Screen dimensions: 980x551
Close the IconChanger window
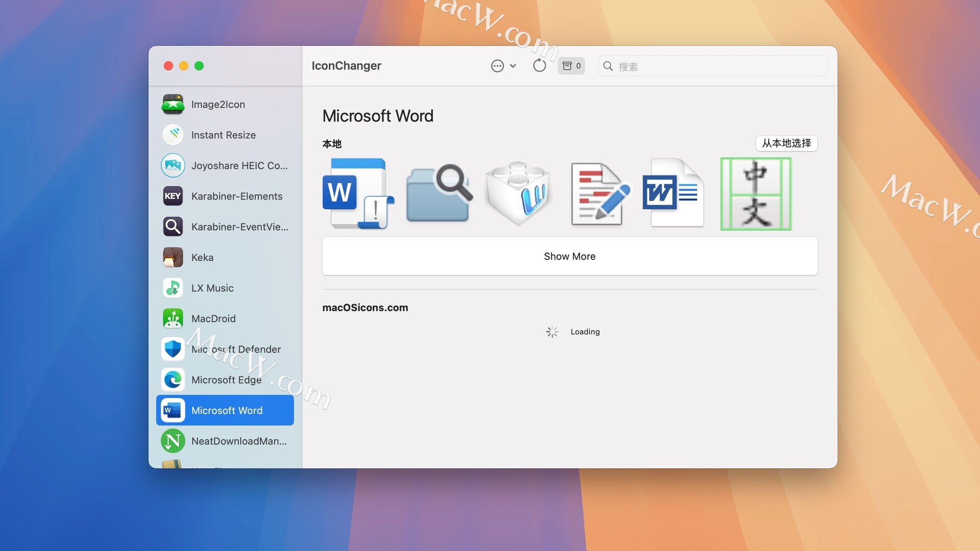click(168, 66)
